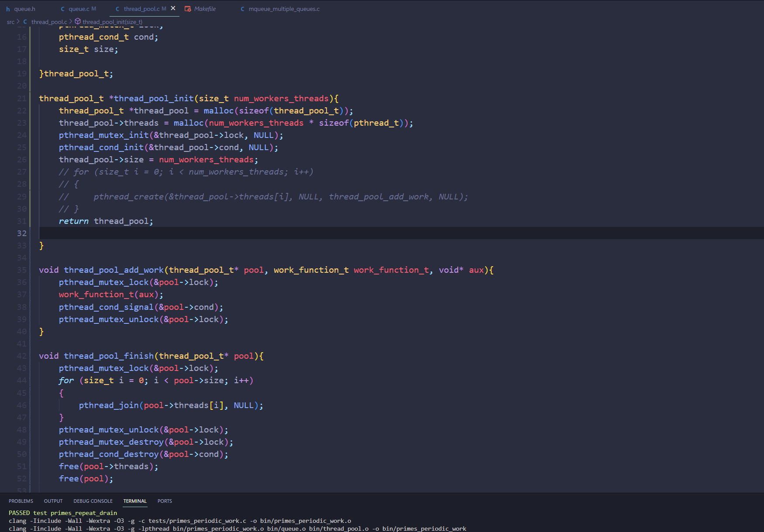Switch to the Makefile tab

tap(205, 9)
